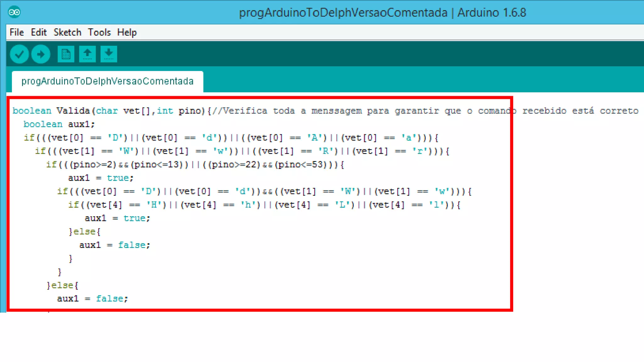Screen dimensions: 644x362
Task: Click the Verify checkmark button
Action: [x=19, y=54]
